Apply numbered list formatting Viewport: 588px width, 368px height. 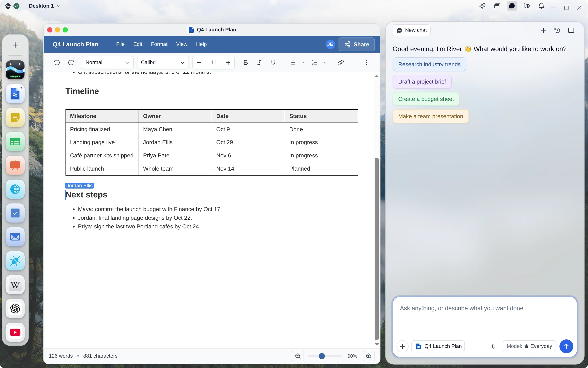click(x=315, y=63)
